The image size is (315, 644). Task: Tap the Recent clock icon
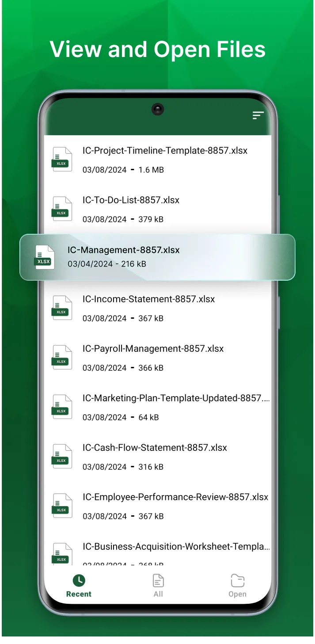point(79,580)
